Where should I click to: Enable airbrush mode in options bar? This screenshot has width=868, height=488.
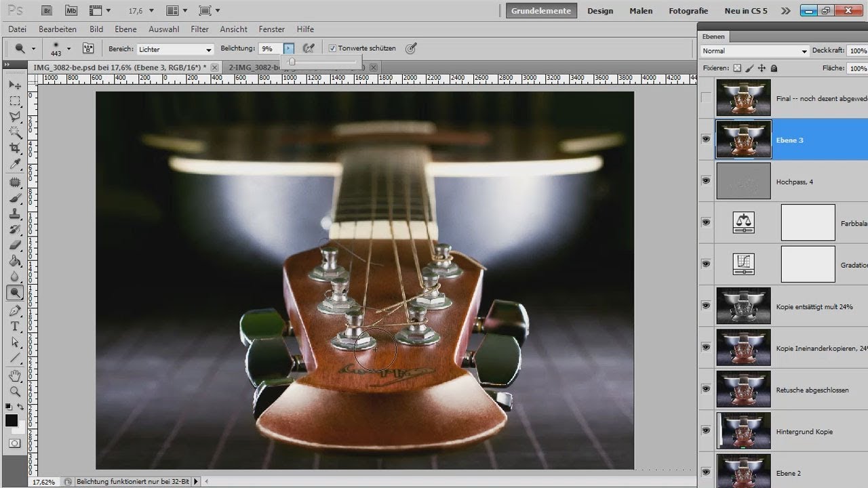(309, 48)
